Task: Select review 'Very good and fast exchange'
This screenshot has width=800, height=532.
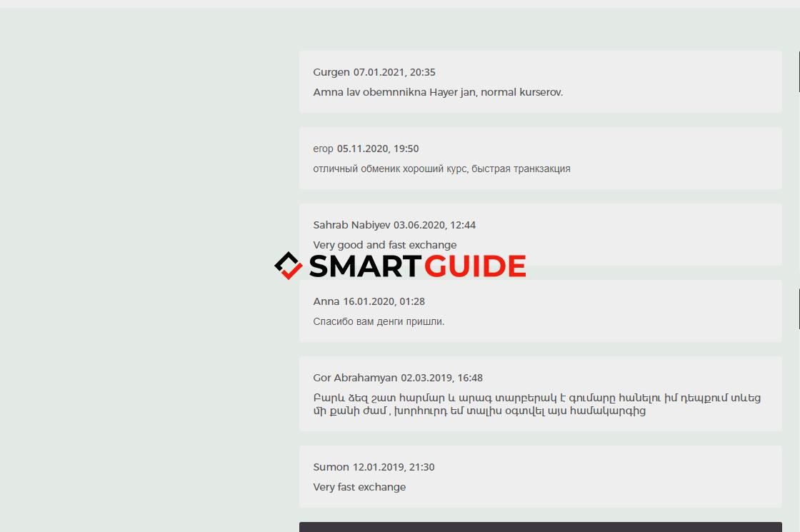Action: click(x=385, y=245)
